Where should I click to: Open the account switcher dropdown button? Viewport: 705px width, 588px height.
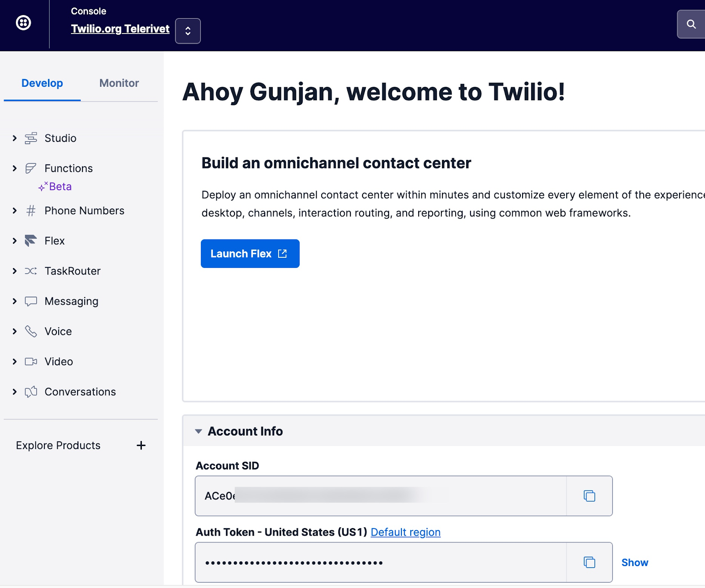click(x=188, y=31)
